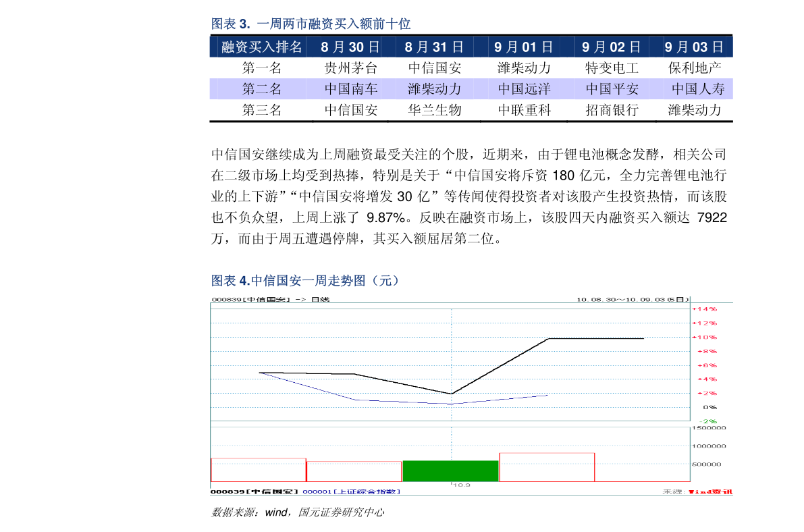This screenshot has width=804, height=532.
Task: Select the "中联重科" table cell
Action: click(x=524, y=110)
